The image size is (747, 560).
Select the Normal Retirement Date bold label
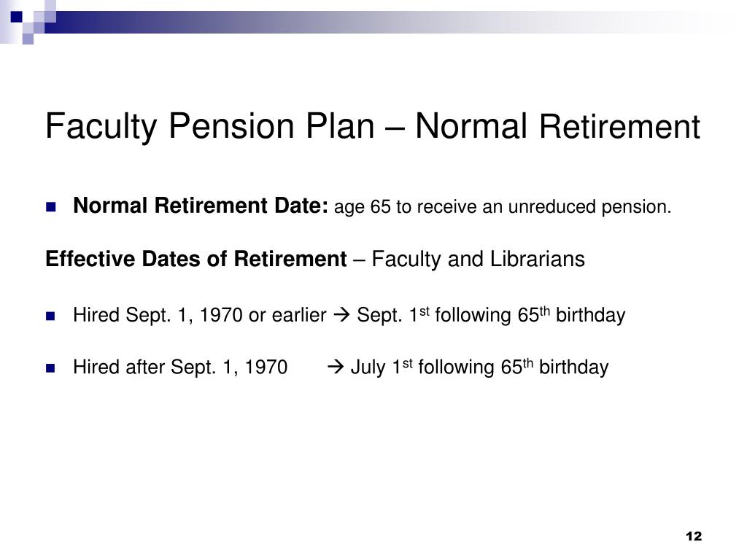pos(201,206)
